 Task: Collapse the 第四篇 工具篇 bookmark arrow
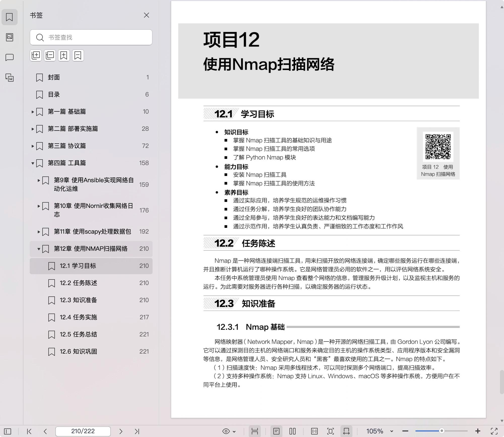pos(33,163)
